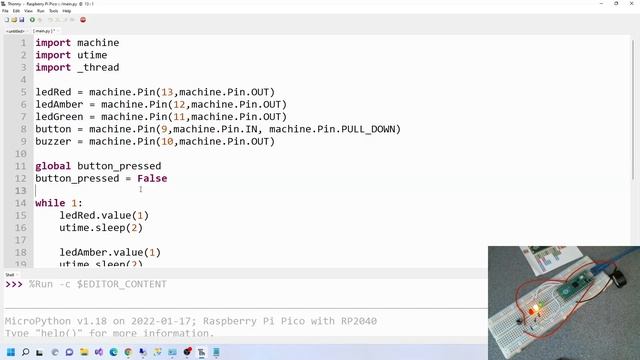Click the text 'import machine' on line 1

click(x=77, y=43)
